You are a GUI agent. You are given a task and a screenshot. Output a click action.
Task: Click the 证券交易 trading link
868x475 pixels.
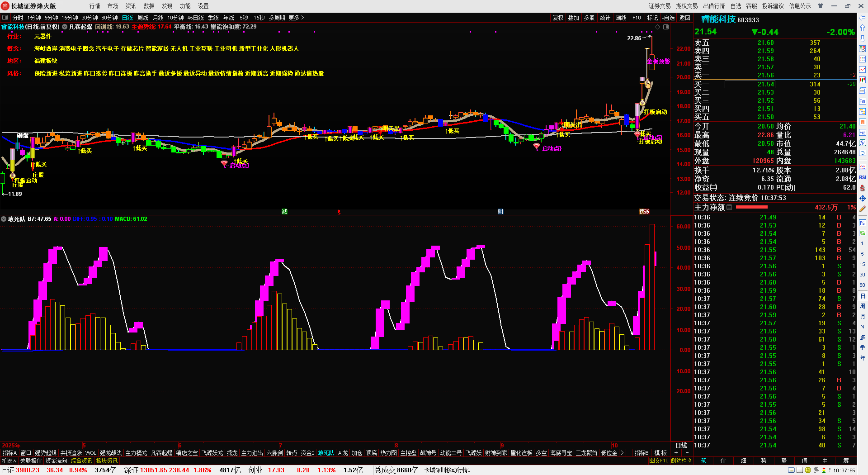[660, 6]
